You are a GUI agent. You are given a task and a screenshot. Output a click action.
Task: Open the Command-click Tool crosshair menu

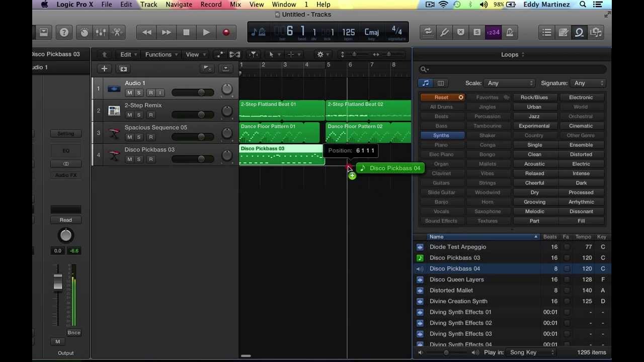(x=293, y=54)
